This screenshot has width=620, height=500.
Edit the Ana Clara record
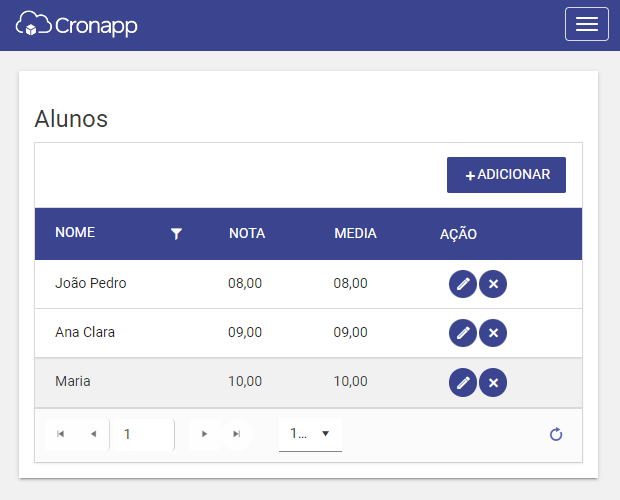463,333
